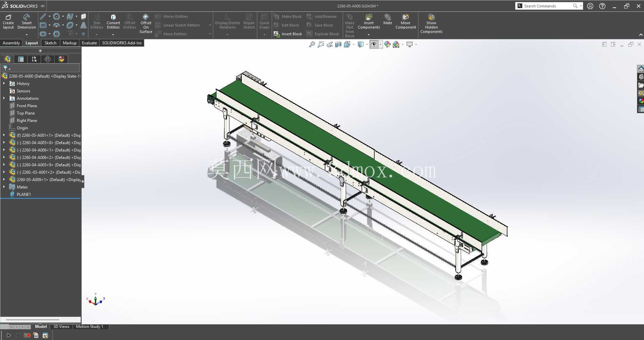
Task: Select the Line sketch tool
Action: (x=43, y=16)
